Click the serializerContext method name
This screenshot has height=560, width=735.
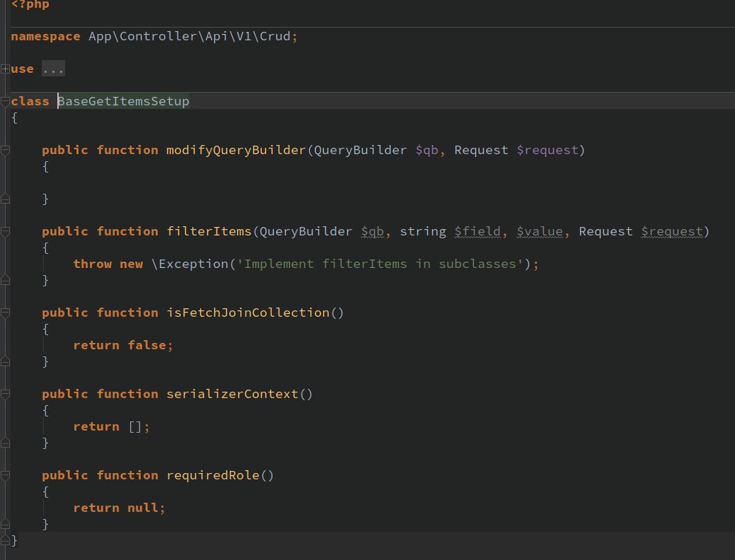point(232,394)
